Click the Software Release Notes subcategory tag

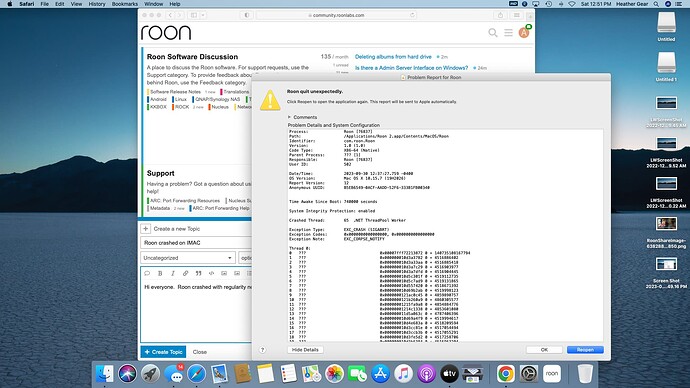(x=175, y=92)
